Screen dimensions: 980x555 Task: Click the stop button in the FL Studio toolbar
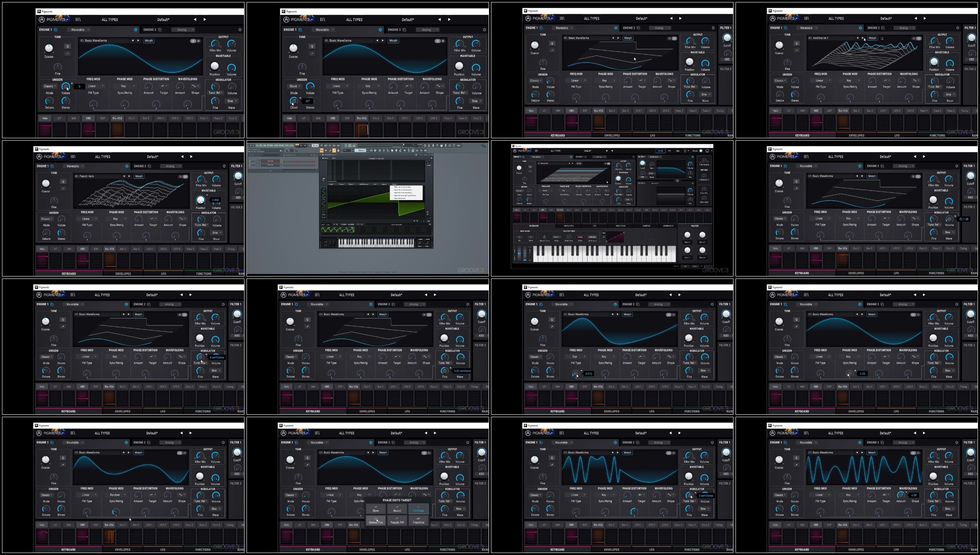pos(305,146)
